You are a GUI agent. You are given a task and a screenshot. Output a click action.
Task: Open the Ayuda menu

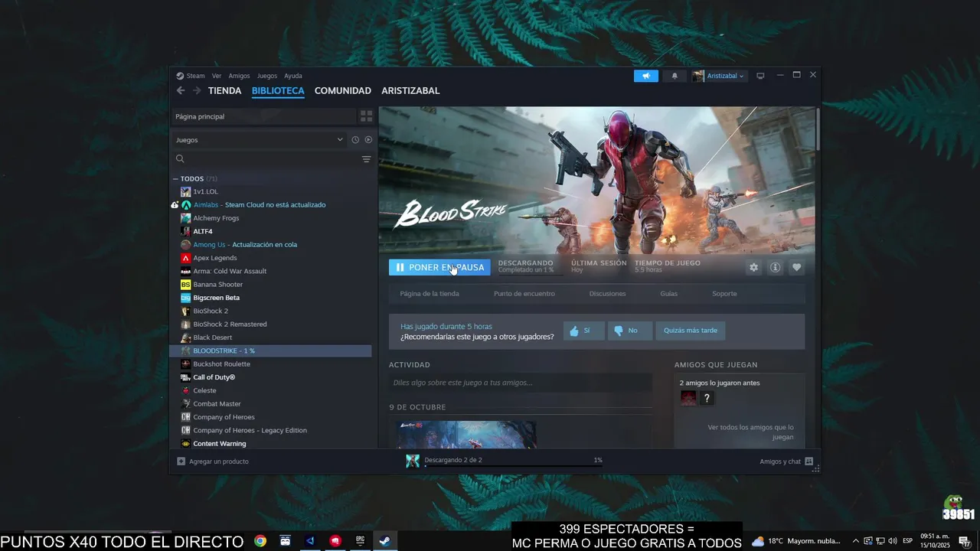pos(293,76)
